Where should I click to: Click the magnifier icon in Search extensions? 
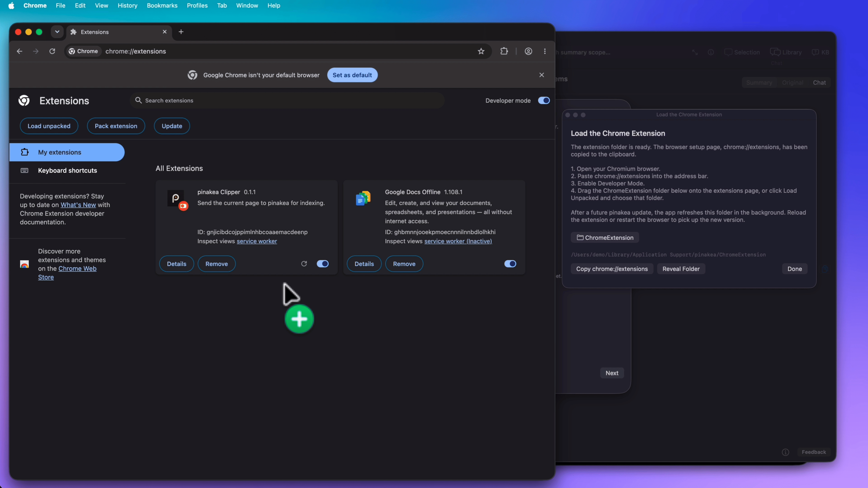pyautogui.click(x=138, y=100)
